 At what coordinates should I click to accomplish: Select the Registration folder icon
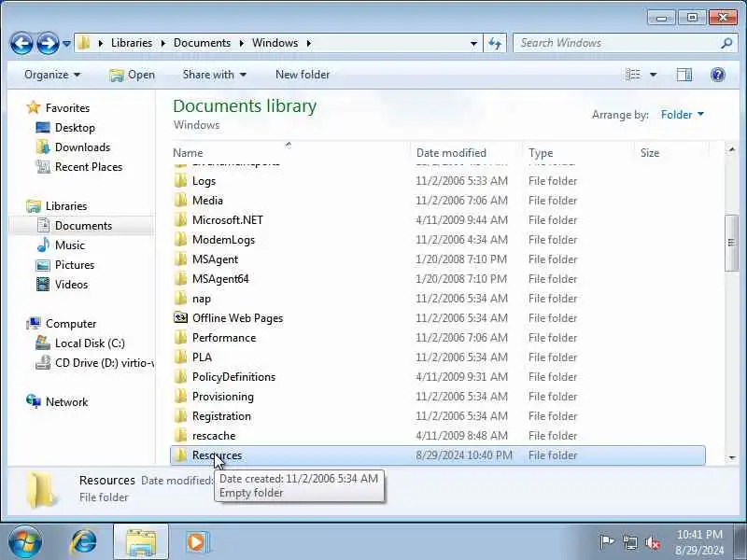click(x=180, y=416)
